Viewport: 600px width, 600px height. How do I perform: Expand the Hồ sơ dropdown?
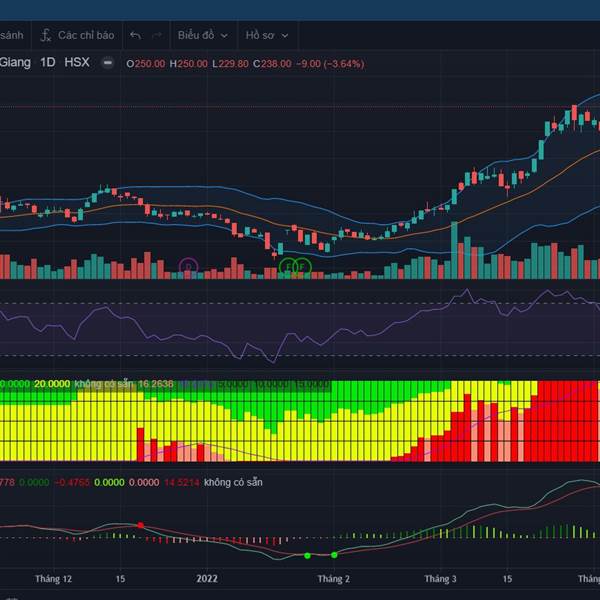267,35
